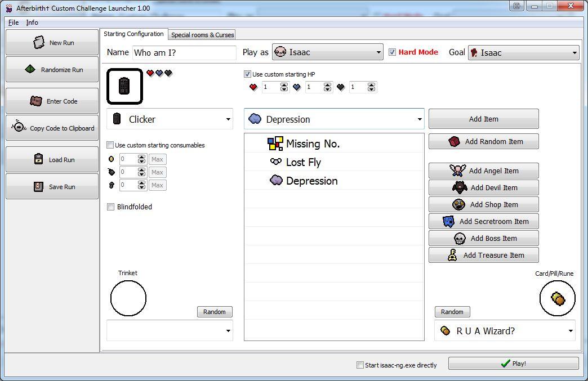Click the soul heart HP spinner arrows
The height and width of the screenshot is (381, 588).
pos(328,87)
